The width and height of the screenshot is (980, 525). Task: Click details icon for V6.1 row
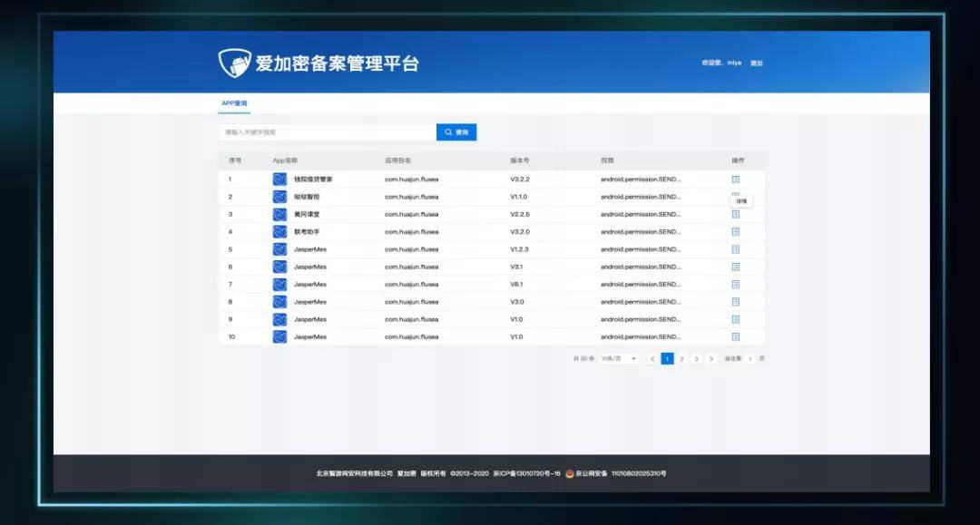(x=736, y=285)
